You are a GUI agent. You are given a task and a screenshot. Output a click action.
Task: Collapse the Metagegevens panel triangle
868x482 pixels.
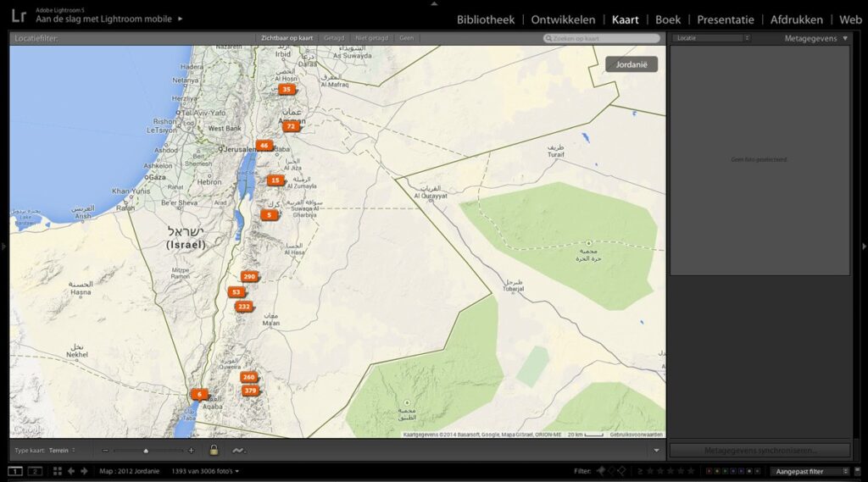coord(844,38)
